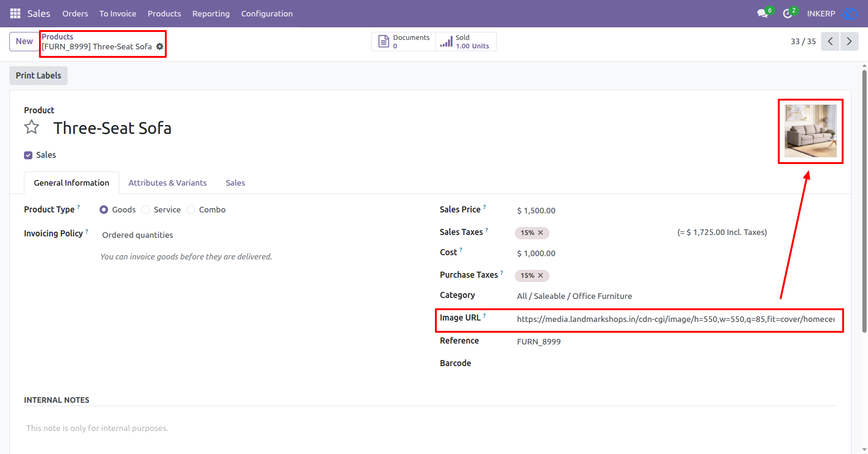Image resolution: width=868 pixels, height=454 pixels.
Task: Open the Reporting menu
Action: pos(211,14)
